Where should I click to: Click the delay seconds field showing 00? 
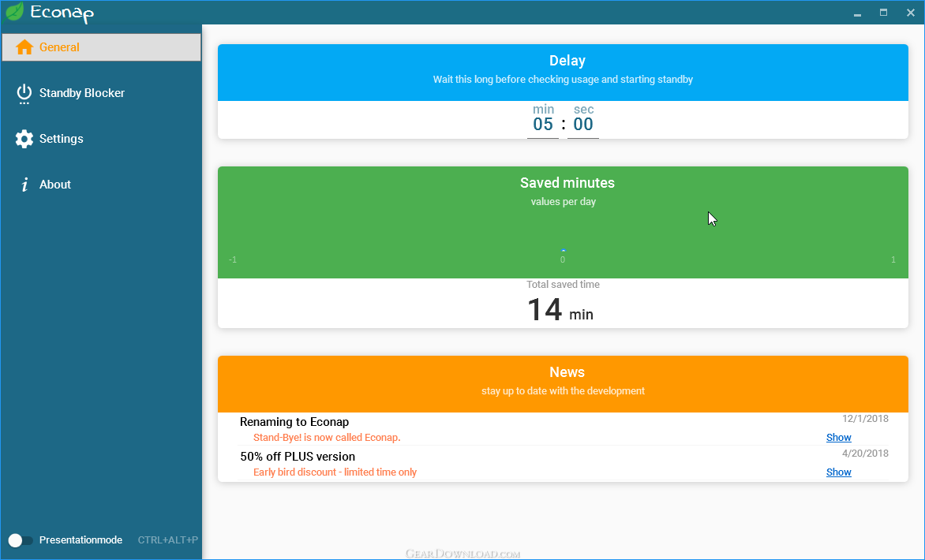point(582,125)
